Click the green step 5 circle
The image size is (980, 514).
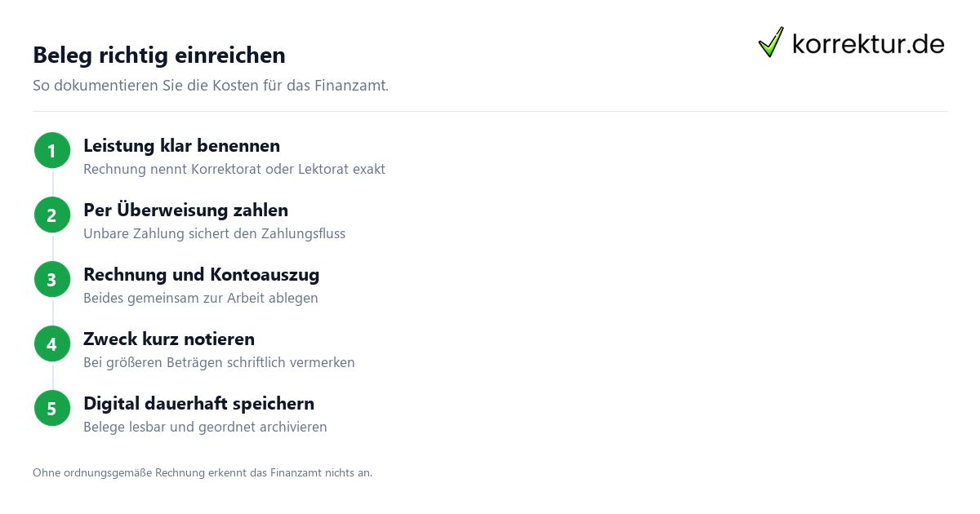click(x=52, y=409)
